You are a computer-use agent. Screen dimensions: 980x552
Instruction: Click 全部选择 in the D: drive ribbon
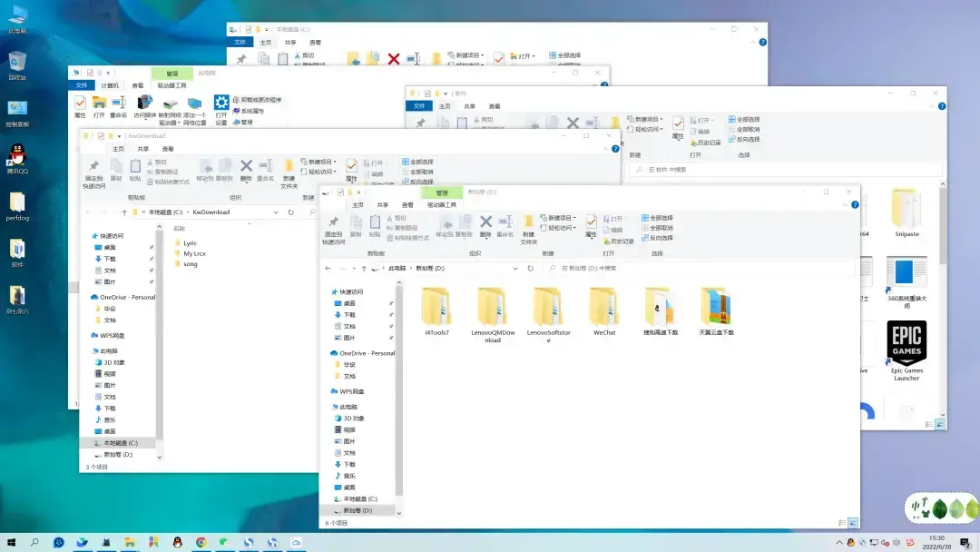point(661,218)
